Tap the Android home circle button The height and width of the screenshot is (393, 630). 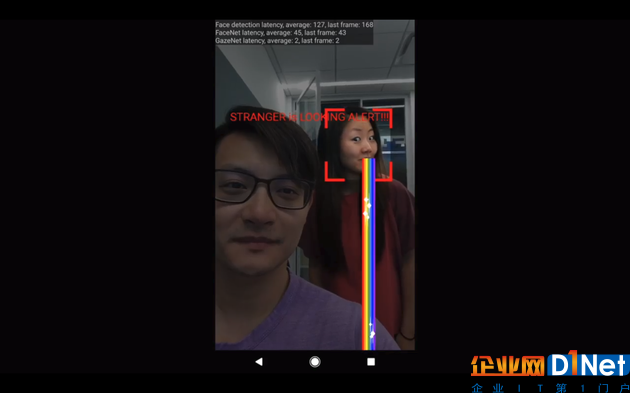click(x=315, y=362)
